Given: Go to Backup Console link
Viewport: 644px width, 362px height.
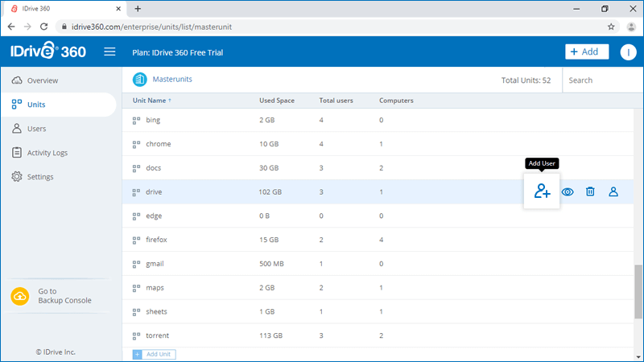Looking at the screenshot, I should tap(64, 296).
